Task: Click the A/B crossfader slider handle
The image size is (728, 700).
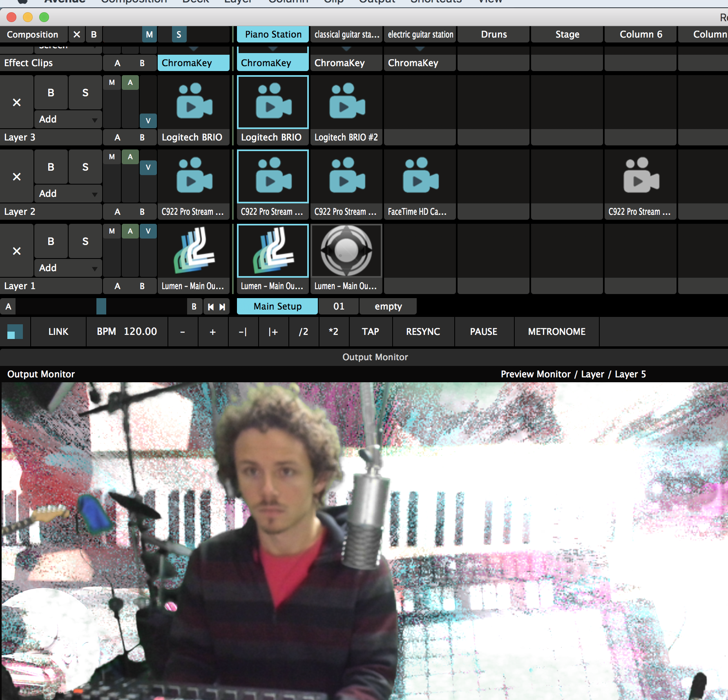Action: [101, 306]
